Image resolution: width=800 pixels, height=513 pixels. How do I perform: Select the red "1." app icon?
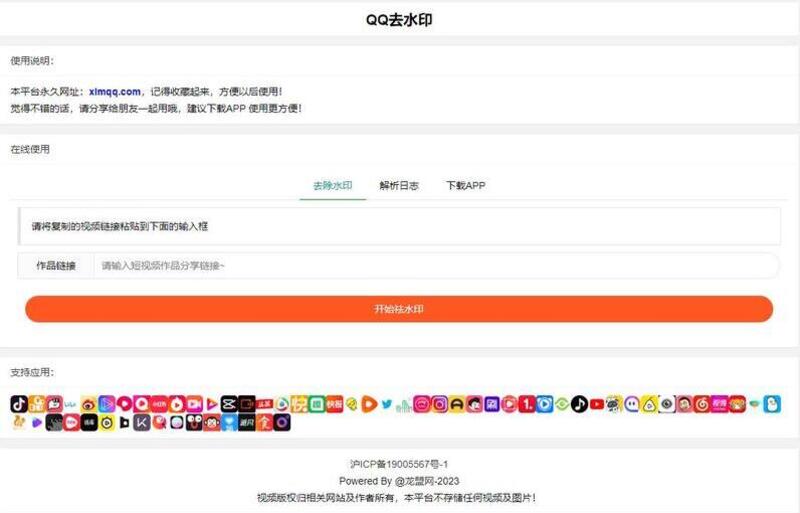tap(527, 404)
